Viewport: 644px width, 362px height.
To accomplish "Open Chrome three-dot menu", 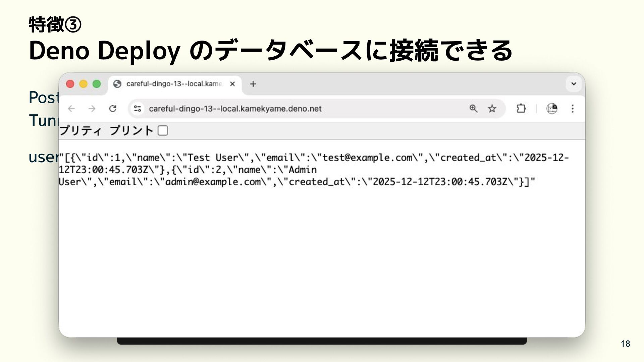I will coord(573,109).
